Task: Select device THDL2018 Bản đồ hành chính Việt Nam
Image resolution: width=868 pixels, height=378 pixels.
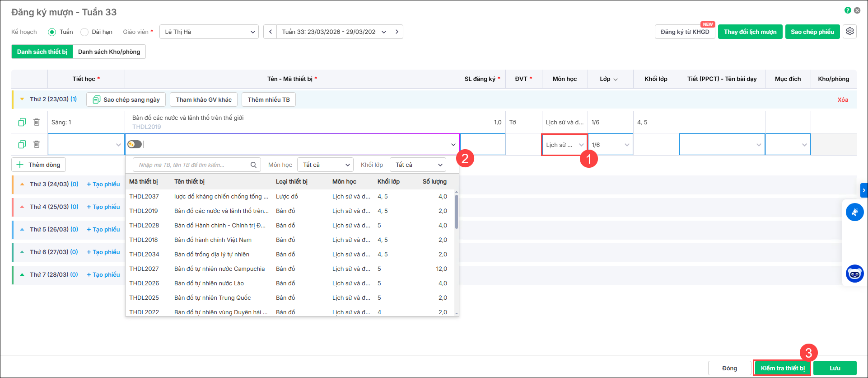Action: pyautogui.click(x=213, y=240)
